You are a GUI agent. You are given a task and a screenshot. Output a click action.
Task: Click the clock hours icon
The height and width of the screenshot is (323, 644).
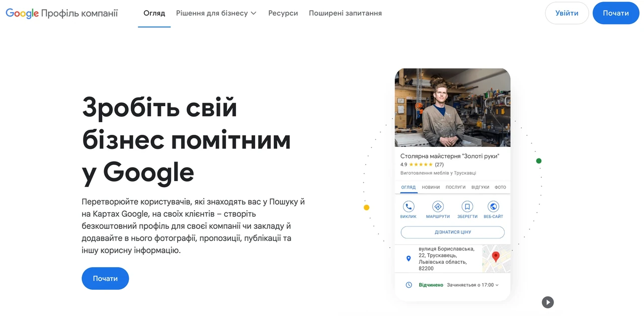click(409, 285)
